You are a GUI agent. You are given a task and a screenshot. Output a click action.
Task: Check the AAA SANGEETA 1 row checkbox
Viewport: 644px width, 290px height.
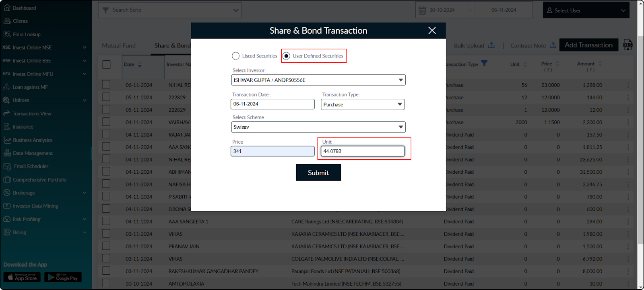coord(106,221)
